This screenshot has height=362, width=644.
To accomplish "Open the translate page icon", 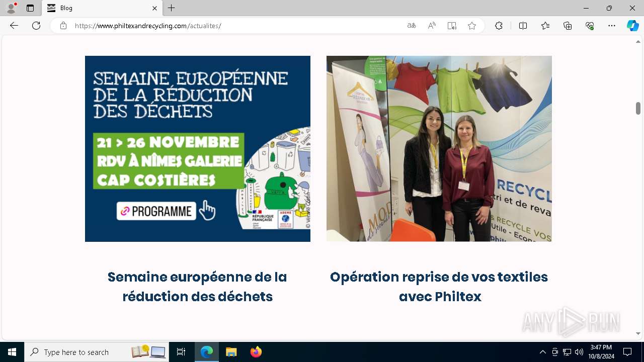I will click(x=412, y=26).
